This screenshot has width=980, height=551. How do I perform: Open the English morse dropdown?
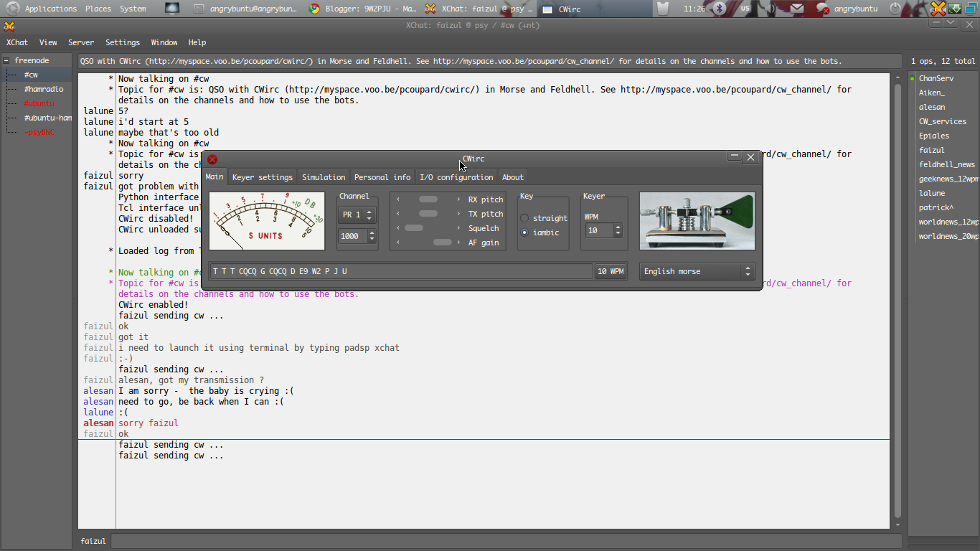697,271
